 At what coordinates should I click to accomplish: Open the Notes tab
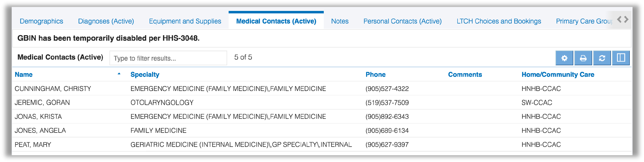[339, 21]
